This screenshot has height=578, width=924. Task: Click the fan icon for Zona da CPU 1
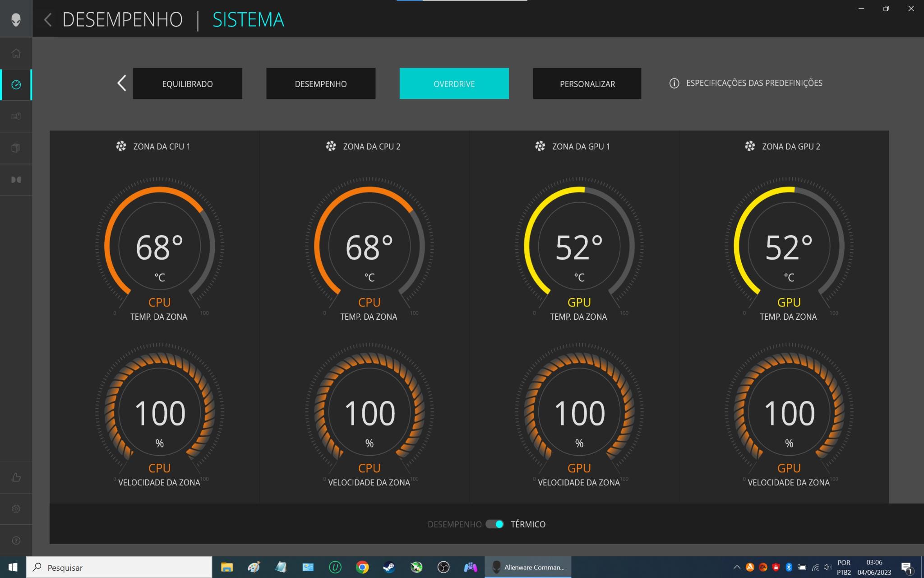121,146
